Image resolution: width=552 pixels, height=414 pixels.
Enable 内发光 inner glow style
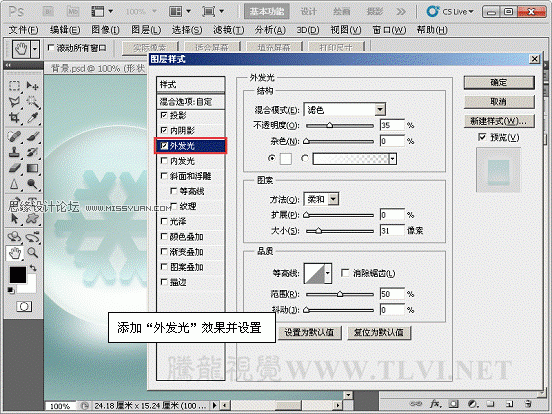[x=164, y=161]
